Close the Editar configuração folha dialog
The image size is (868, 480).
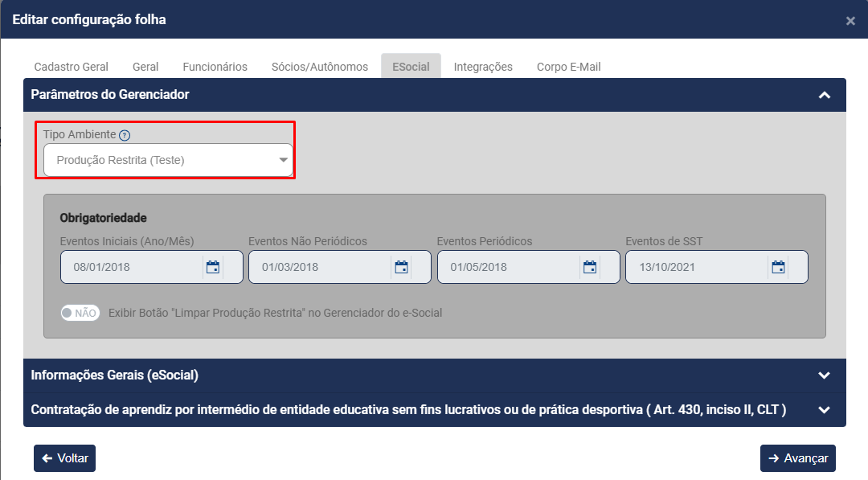click(850, 21)
